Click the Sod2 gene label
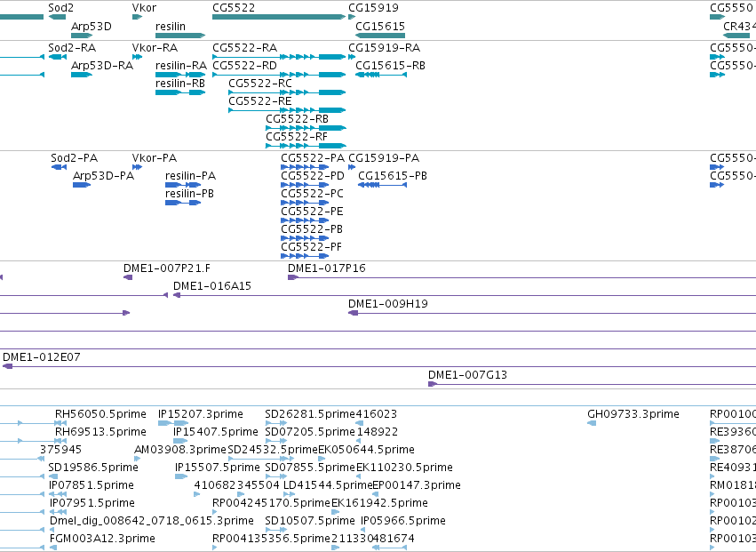756x552 pixels. pyautogui.click(x=60, y=8)
